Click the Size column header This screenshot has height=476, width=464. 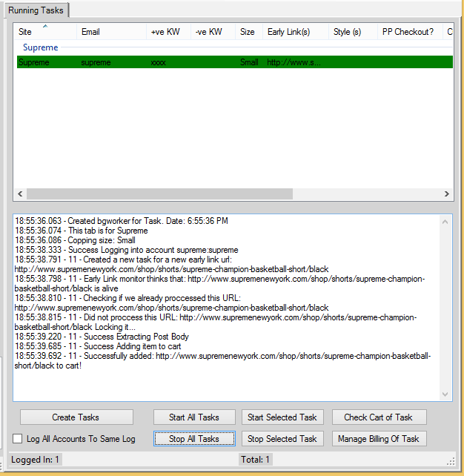coord(249,32)
